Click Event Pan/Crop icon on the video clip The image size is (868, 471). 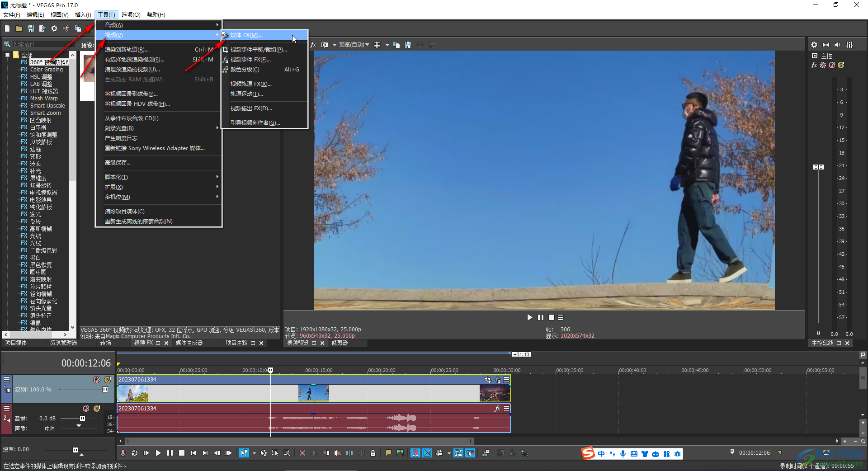tap(488, 380)
